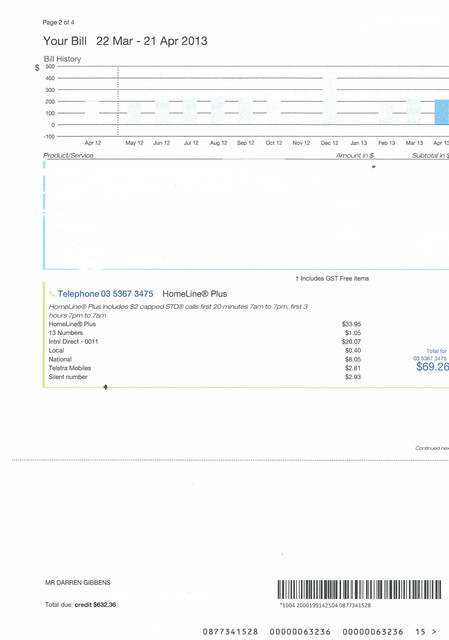This screenshot has width=449, height=640.
Task: Click the '0877341528' reference number in bottom line
Action: point(230,631)
